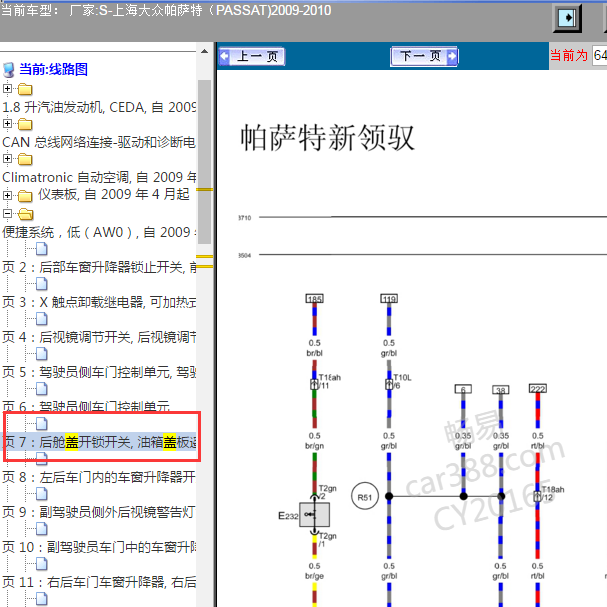607x607 pixels.
Task: Open 页 7：后舱盖开锁开关
Action: coord(99,442)
